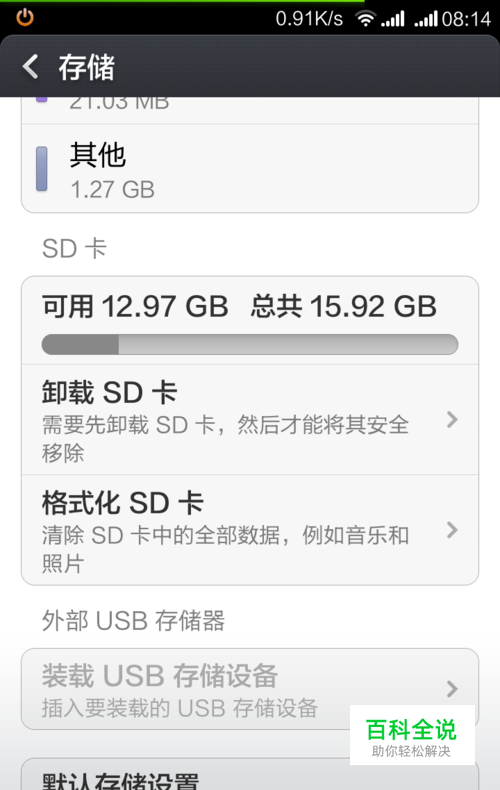This screenshot has width=500, height=790.
Task: Tap the first cellular signal bars icon
Action: 393,19
